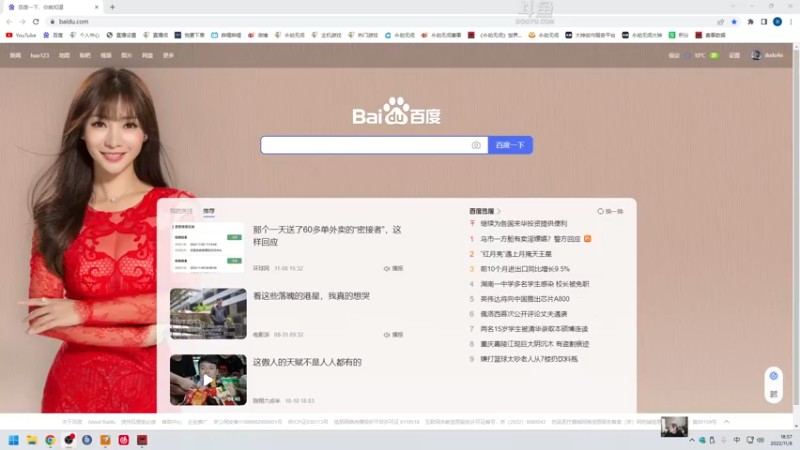
Task: Click the floating QR code icon at right edge
Action: (773, 394)
